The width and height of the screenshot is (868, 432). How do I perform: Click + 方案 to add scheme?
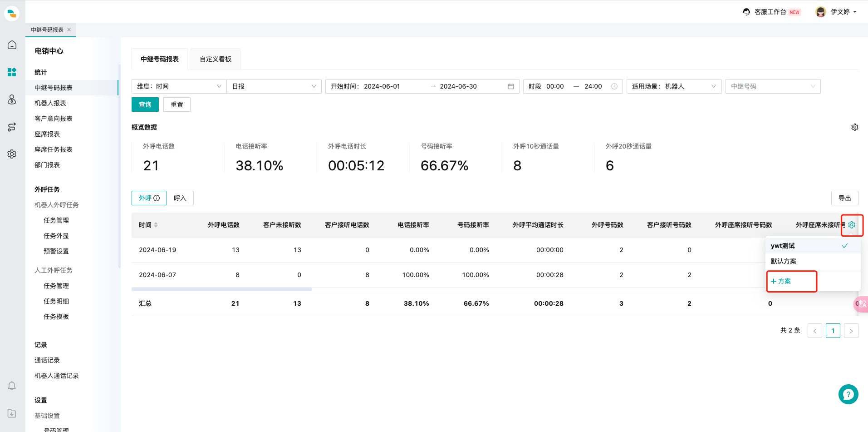pyautogui.click(x=781, y=281)
